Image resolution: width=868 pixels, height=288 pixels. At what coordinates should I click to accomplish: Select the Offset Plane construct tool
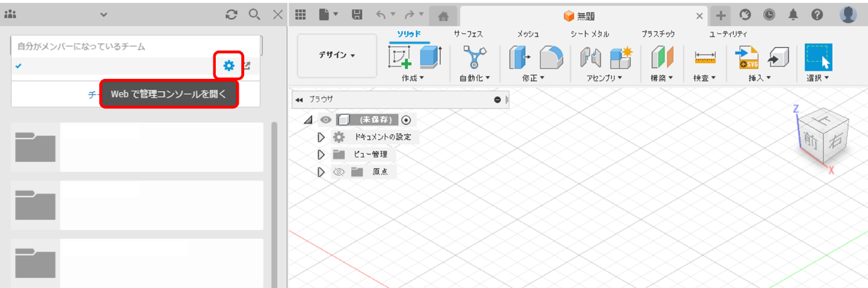[x=662, y=57]
